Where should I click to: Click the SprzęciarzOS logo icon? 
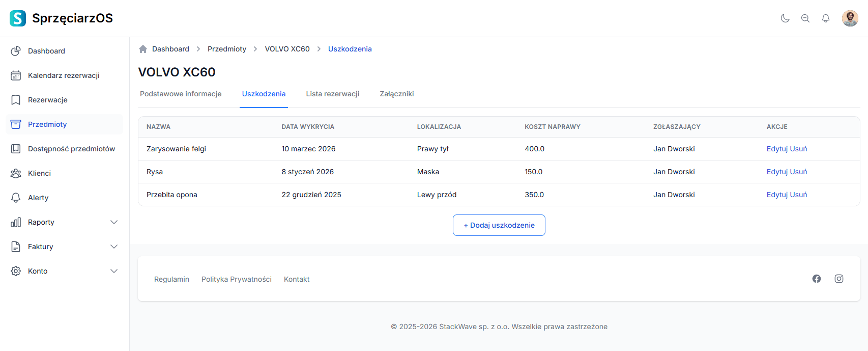tap(18, 18)
